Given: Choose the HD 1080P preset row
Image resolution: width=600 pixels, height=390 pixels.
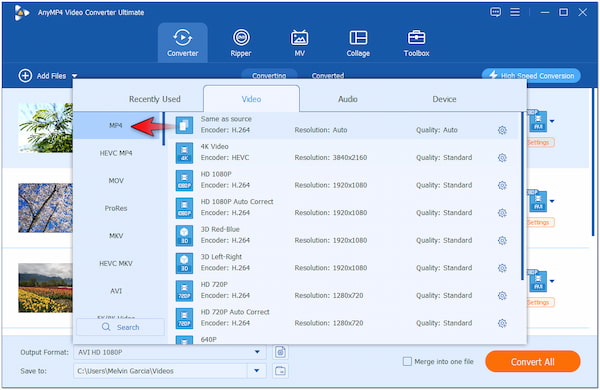Looking at the screenshot, I should click(344, 180).
